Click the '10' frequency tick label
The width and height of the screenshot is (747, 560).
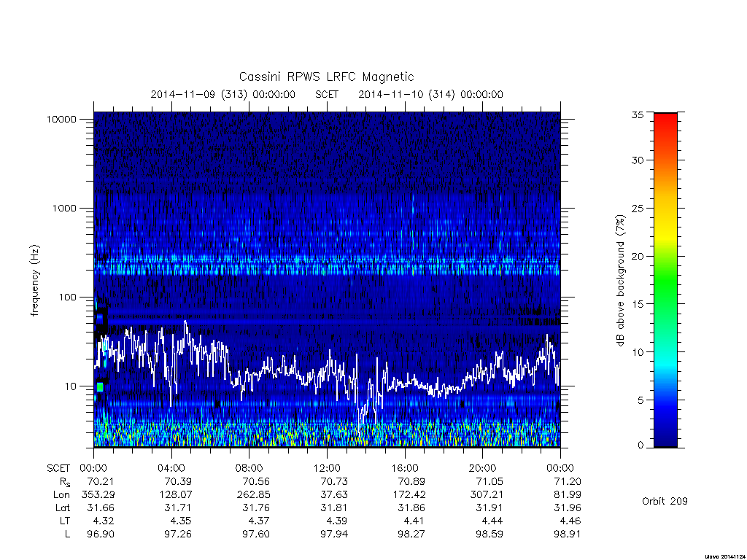(x=71, y=386)
